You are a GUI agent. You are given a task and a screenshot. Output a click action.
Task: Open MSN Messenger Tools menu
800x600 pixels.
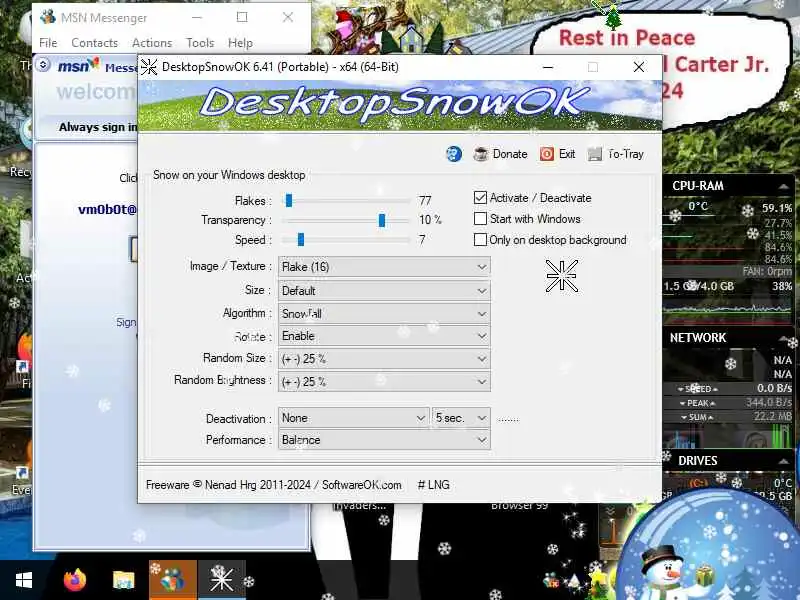[200, 43]
